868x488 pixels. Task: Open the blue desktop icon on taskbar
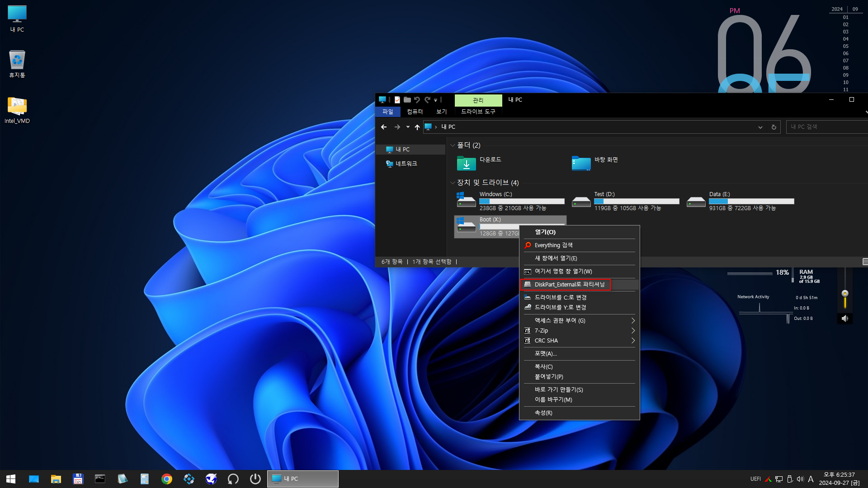[34, 479]
